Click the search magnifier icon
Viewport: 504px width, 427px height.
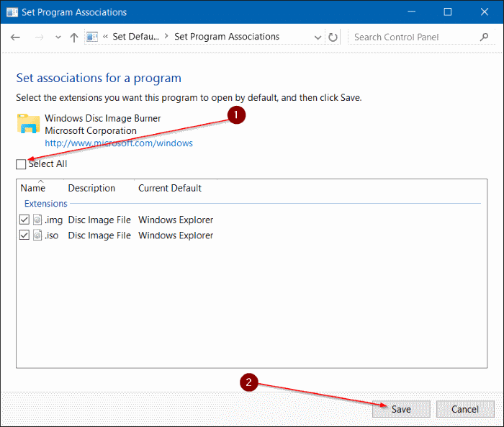click(x=484, y=37)
